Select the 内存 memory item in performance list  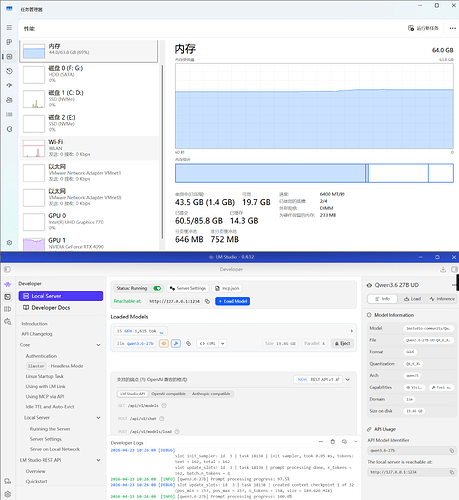[88, 51]
